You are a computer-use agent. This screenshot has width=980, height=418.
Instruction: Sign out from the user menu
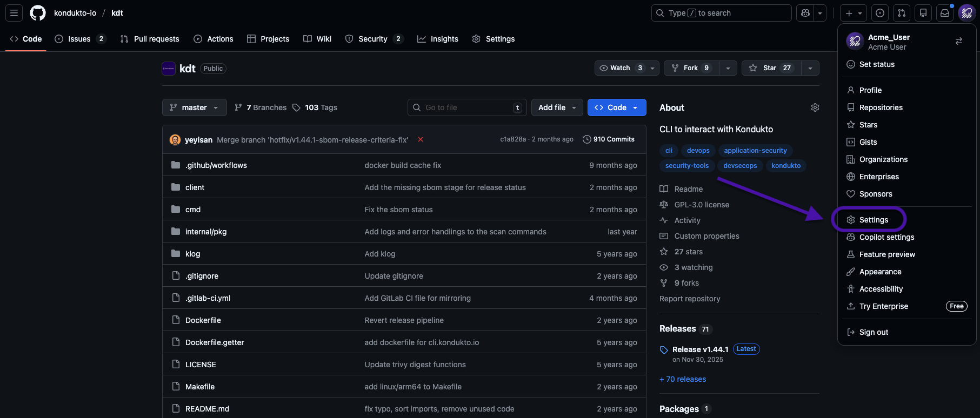click(907, 332)
